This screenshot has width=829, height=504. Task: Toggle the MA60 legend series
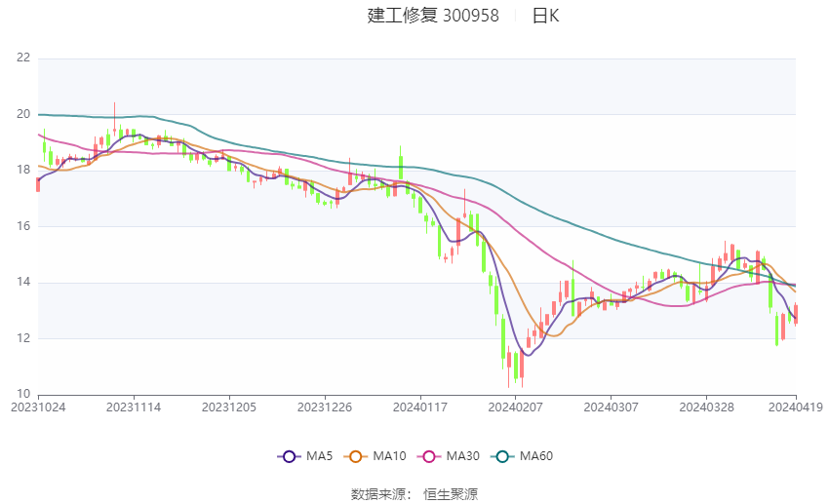[522, 456]
